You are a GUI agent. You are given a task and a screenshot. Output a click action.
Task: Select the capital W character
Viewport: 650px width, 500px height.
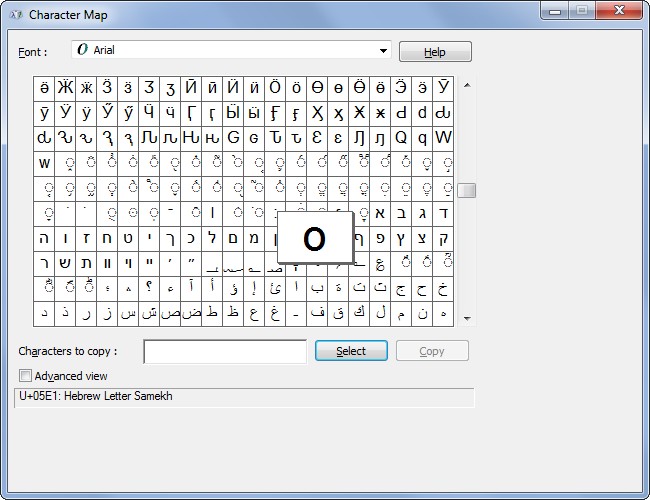click(443, 138)
